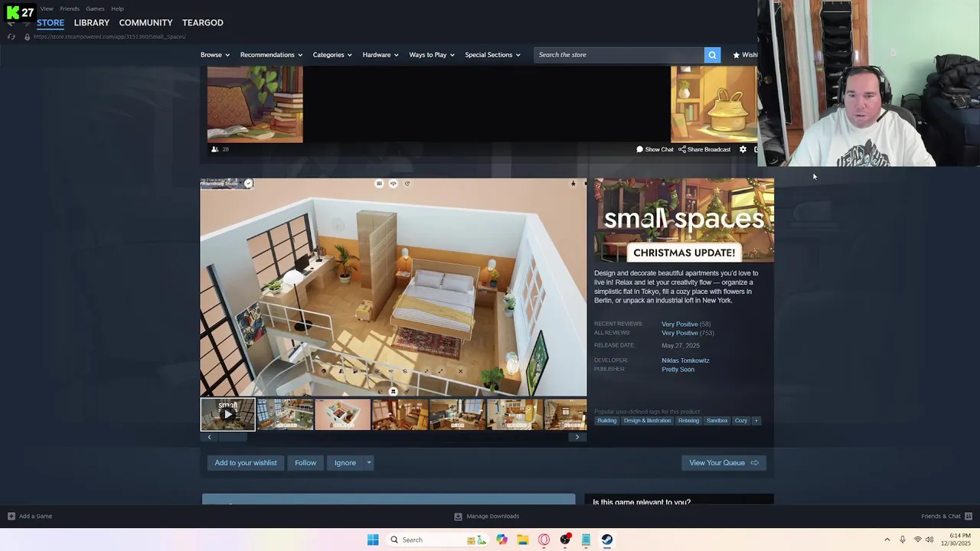Image resolution: width=980 pixels, height=551 pixels.
Task: Click the Steam taskbar icon
Action: click(x=606, y=540)
